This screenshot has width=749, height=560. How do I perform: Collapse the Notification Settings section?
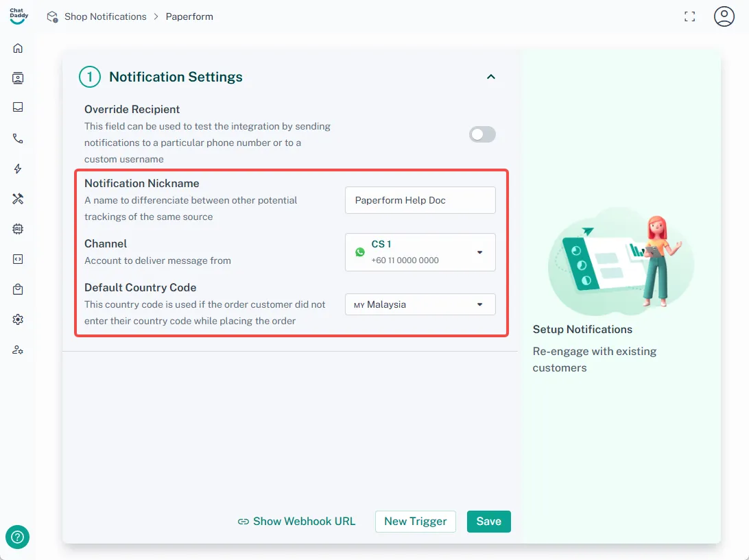click(490, 77)
